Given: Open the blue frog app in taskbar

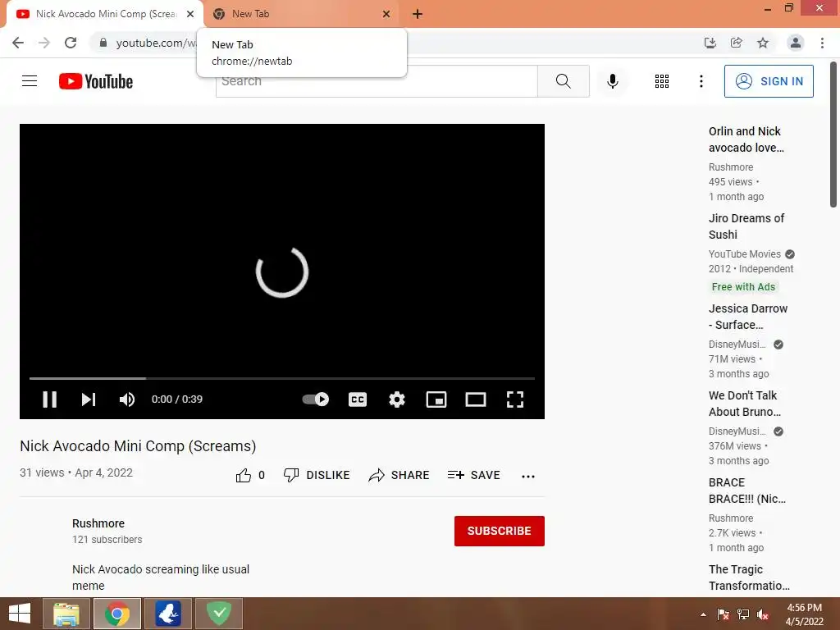Looking at the screenshot, I should pyautogui.click(x=167, y=614).
